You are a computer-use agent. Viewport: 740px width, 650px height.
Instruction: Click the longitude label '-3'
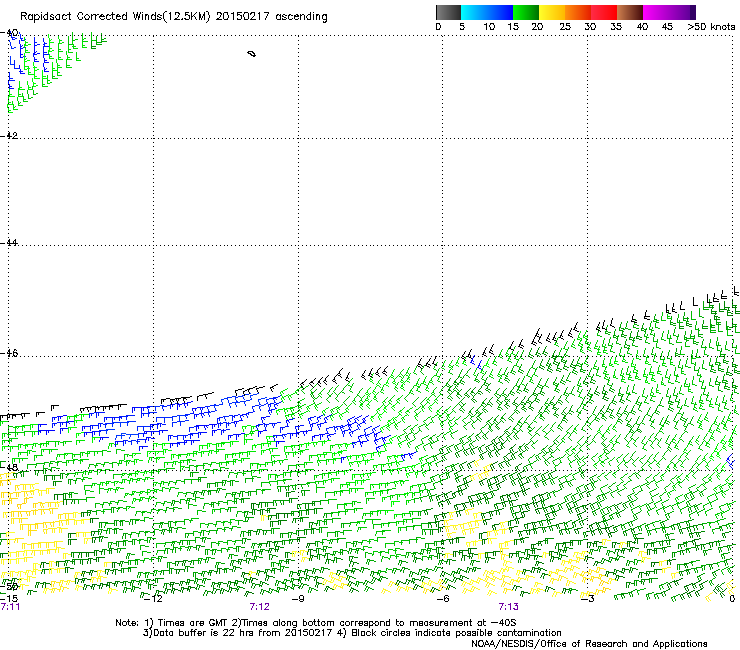[x=587, y=599]
